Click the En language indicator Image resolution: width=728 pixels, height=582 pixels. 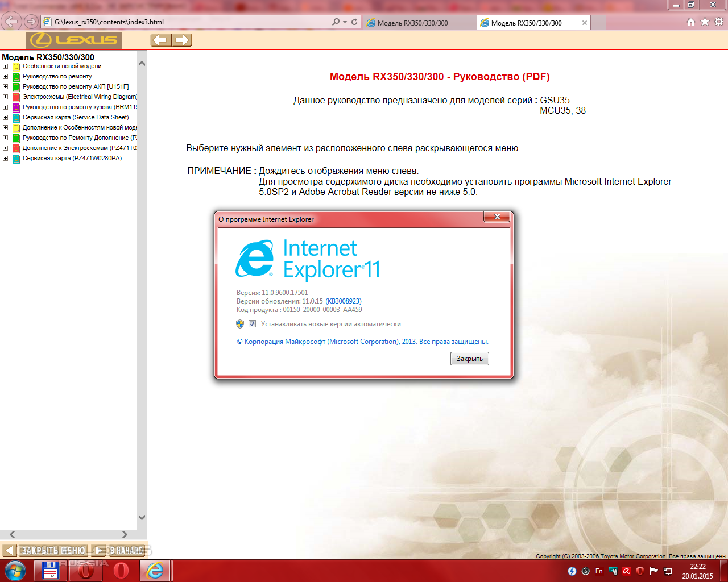(599, 571)
